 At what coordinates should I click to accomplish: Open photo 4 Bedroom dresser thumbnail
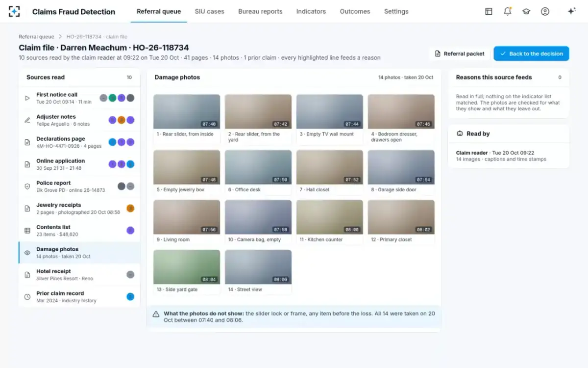[401, 112]
